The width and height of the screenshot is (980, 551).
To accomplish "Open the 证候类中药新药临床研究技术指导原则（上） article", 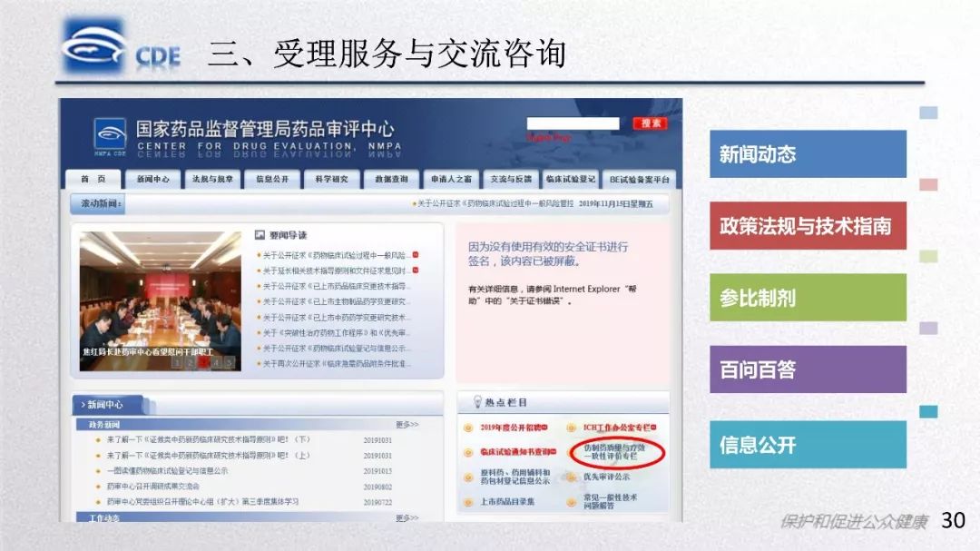I will 208,456.
